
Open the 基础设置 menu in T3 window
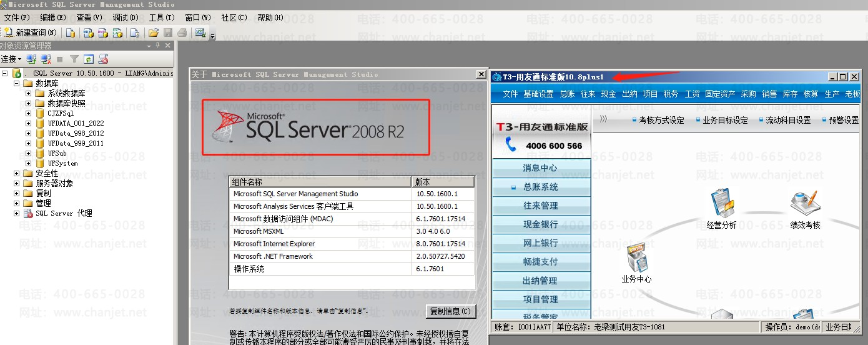[x=538, y=94]
